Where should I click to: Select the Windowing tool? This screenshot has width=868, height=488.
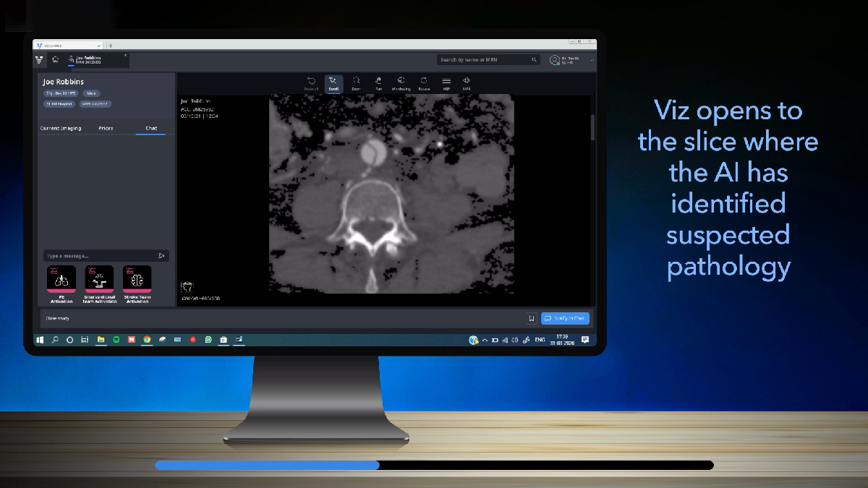(x=401, y=84)
